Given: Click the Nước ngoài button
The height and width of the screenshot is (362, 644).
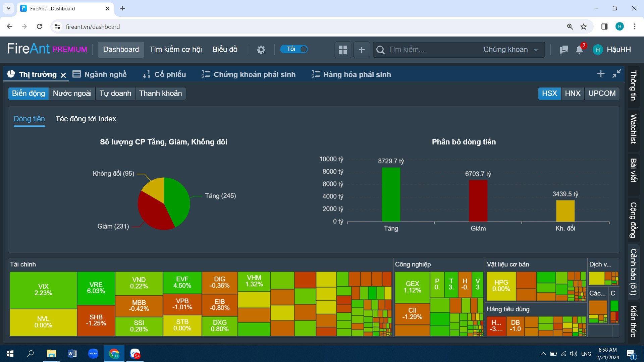Looking at the screenshot, I should (x=72, y=93).
